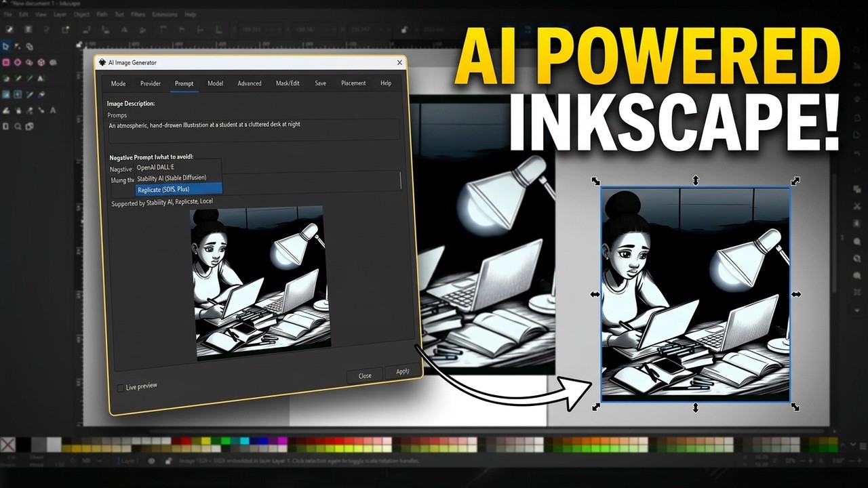Select the Node edit tool

(x=18, y=46)
